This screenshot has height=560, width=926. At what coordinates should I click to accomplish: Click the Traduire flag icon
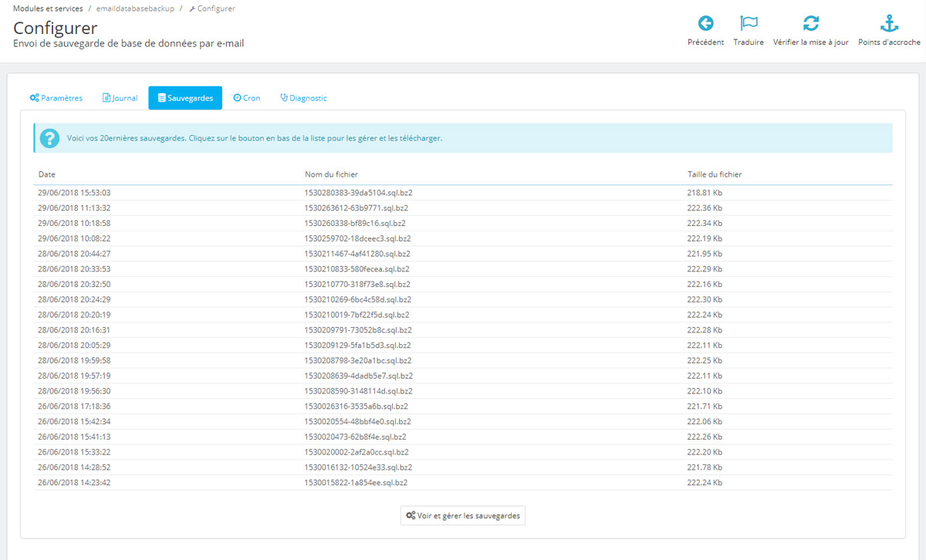748,24
